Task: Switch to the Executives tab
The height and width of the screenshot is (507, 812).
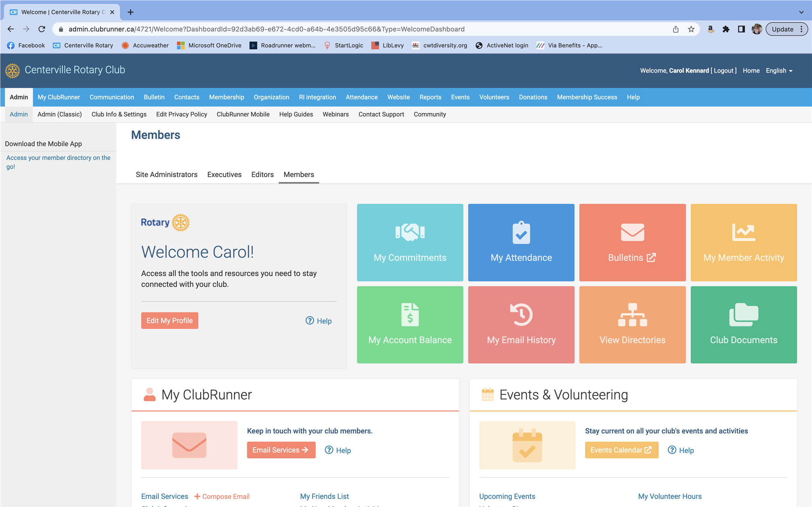Action: (224, 175)
